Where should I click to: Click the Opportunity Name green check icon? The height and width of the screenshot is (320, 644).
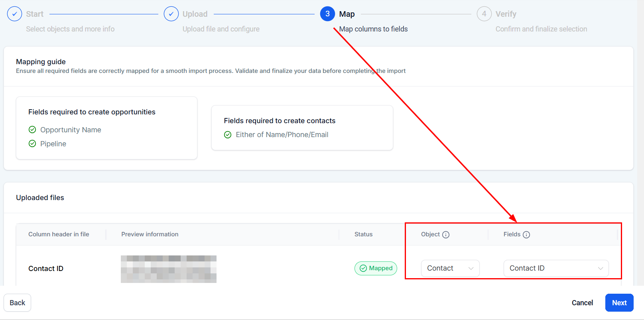click(x=32, y=130)
